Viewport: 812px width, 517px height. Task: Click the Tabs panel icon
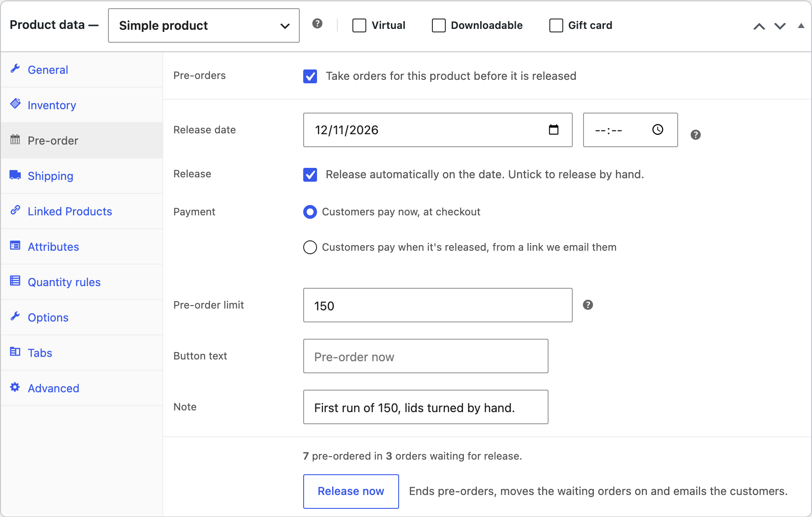(16, 352)
